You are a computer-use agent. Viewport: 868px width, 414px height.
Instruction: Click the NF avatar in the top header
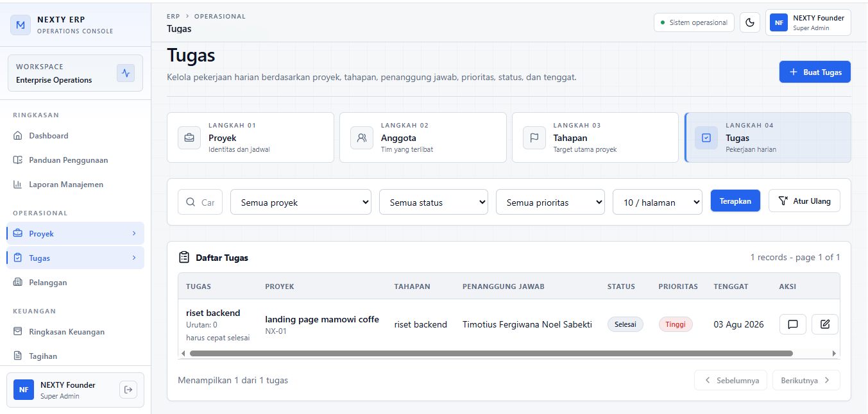(779, 22)
